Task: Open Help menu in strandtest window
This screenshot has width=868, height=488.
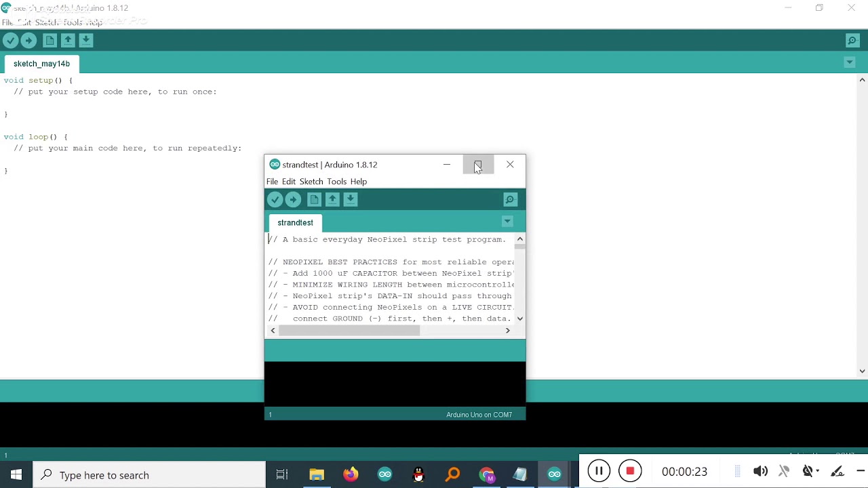Action: click(x=359, y=182)
